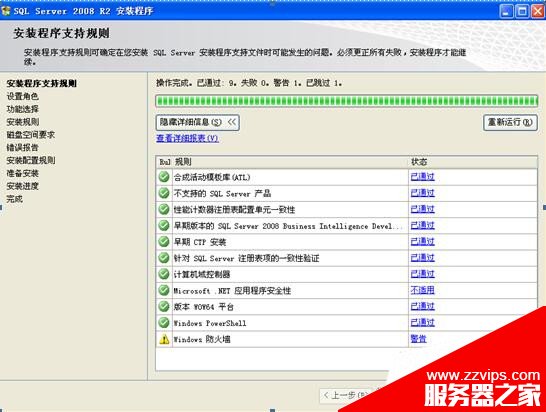Click green check icon for 不支持的 SQL Server 产品

pyautogui.click(x=164, y=193)
